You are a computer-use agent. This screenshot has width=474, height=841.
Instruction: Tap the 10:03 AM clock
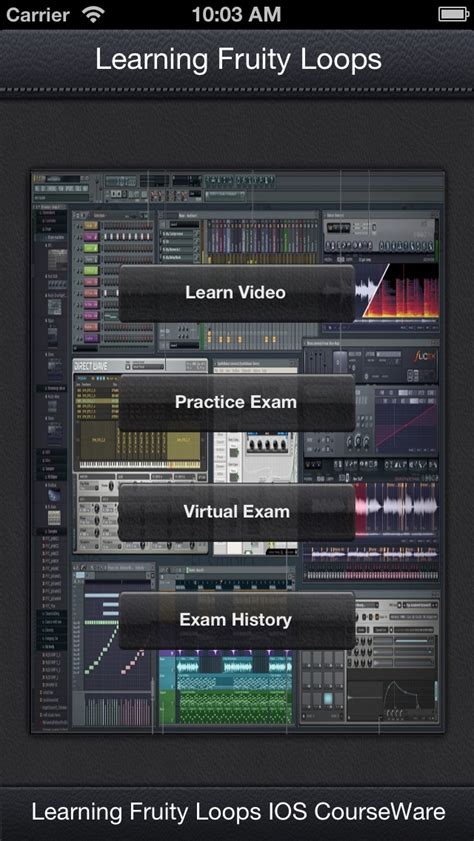[x=236, y=14]
